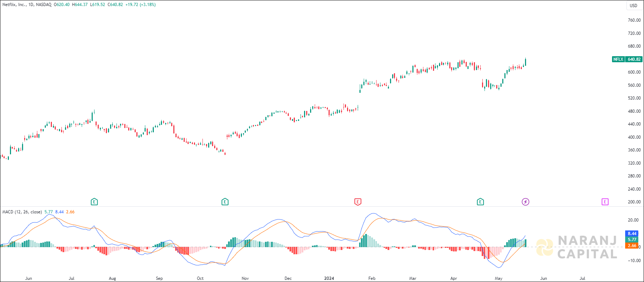The image size is (644, 282).
Task: Select the open value O620.40
Action: coord(61,5)
